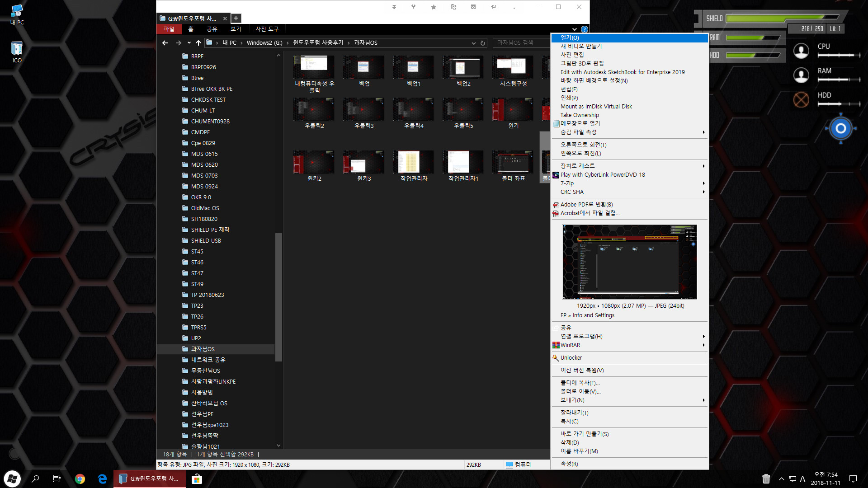Expand address bar history dropdown
The height and width of the screenshot is (488, 868).
(x=473, y=43)
